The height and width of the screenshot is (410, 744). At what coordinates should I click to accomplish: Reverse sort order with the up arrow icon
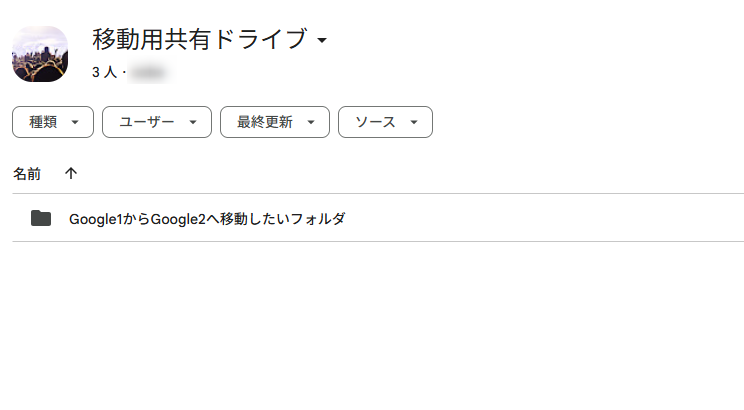(71, 173)
